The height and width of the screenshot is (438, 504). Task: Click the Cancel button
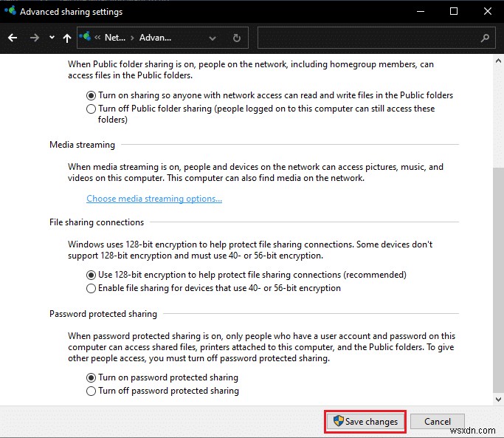click(438, 421)
